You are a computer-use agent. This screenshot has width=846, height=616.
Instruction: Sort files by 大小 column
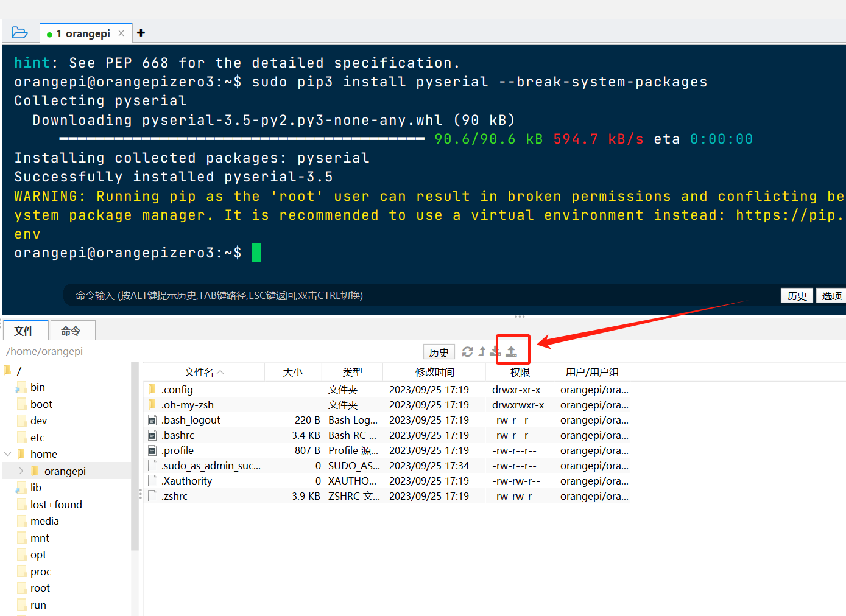pyautogui.click(x=293, y=372)
